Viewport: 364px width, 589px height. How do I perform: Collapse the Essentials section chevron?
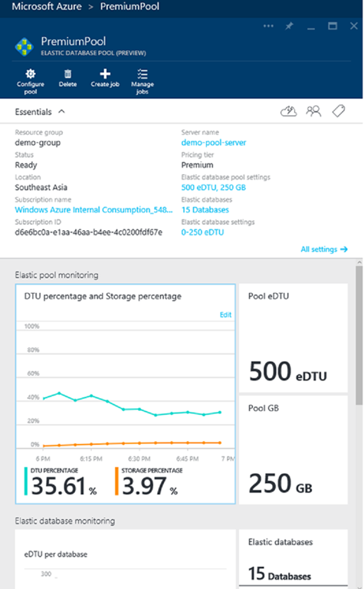click(62, 111)
